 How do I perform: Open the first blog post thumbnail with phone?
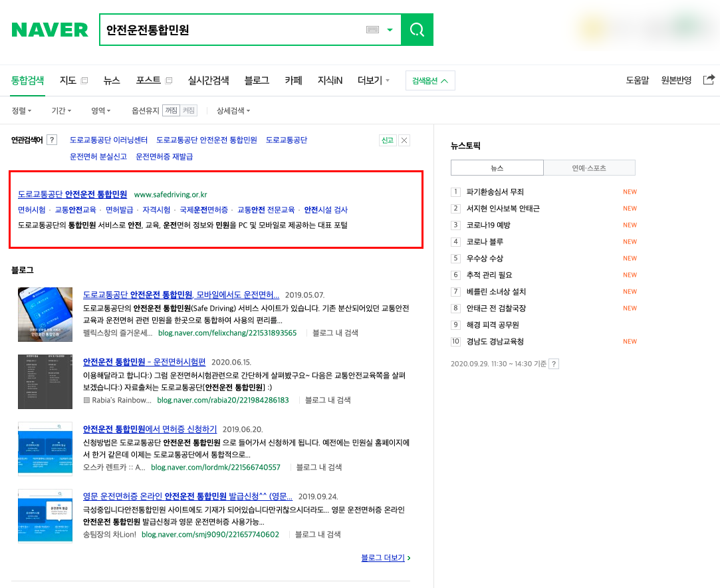click(x=45, y=315)
